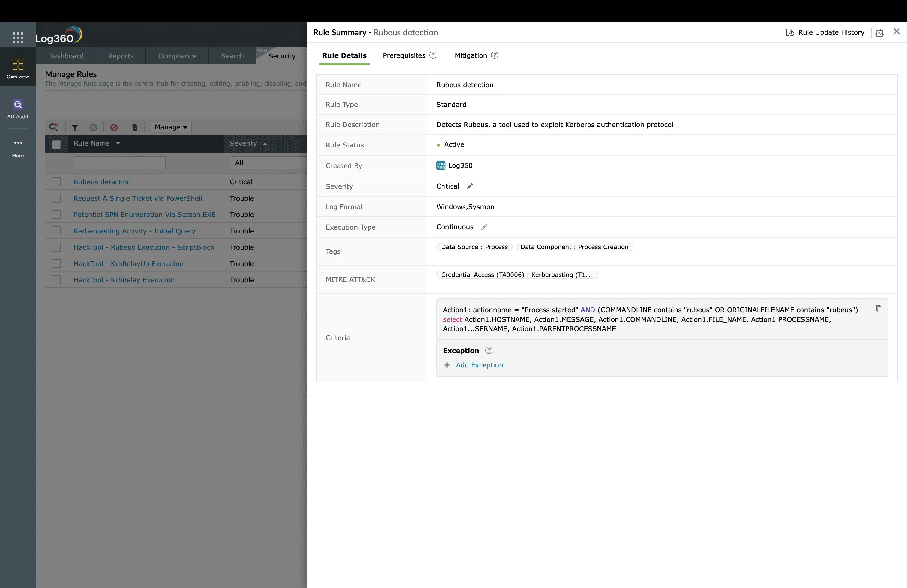Open the apps grid launcher icon
This screenshot has width=907, height=588.
pyautogui.click(x=18, y=37)
